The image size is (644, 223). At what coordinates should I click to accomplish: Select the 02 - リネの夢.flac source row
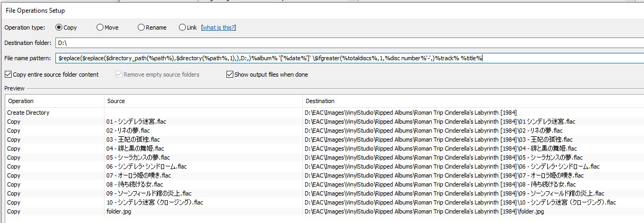coord(128,131)
